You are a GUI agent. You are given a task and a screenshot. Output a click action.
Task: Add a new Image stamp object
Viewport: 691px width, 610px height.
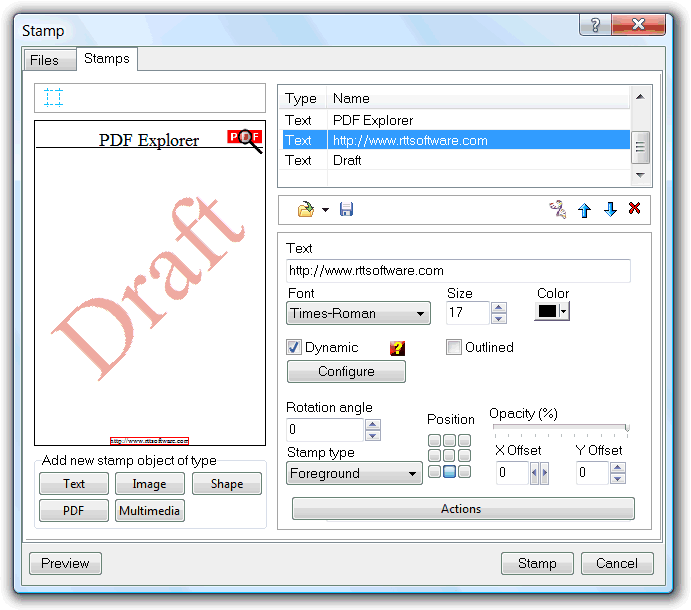tap(149, 484)
